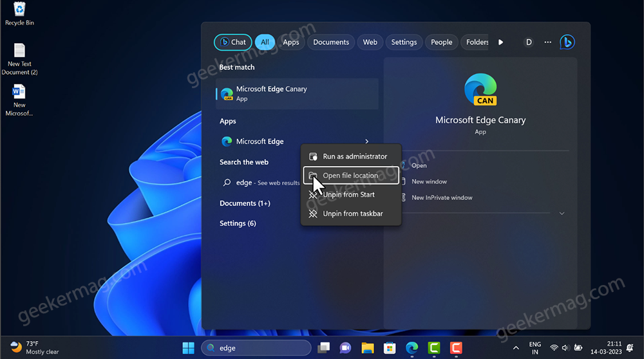Viewport: 644px width, 359px height.
Task: Open the Recycle Bin desktop icon
Action: tap(19, 14)
